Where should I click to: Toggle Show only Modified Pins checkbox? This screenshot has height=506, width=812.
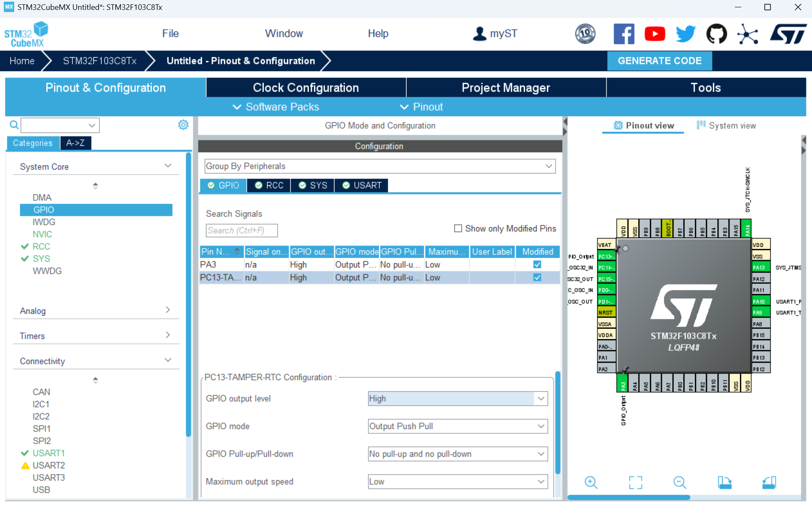458,228
